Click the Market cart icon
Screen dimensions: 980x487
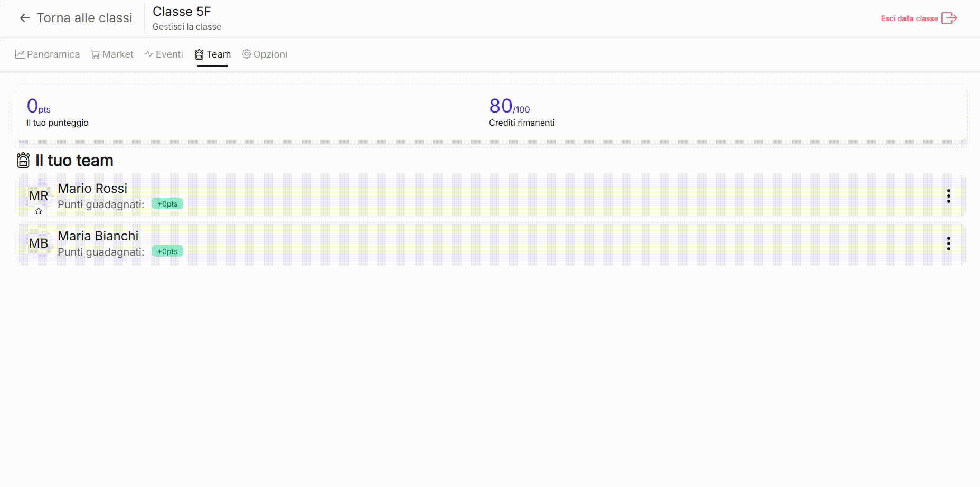point(95,54)
